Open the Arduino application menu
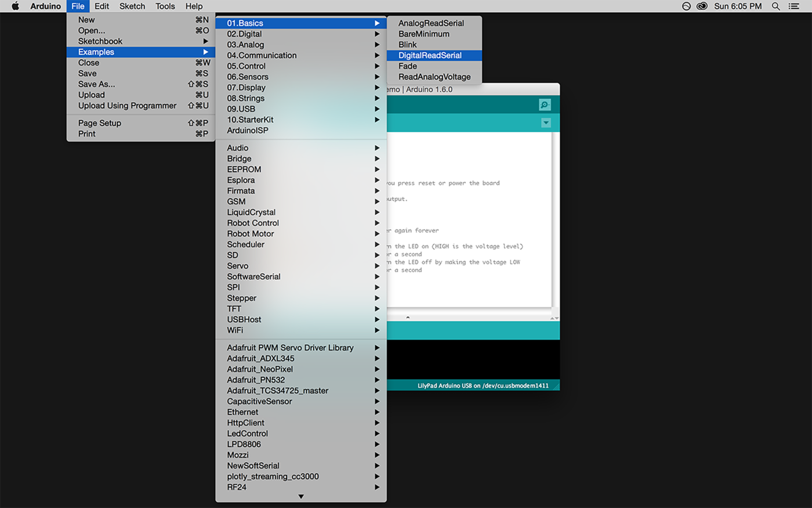The image size is (812, 508). point(45,6)
